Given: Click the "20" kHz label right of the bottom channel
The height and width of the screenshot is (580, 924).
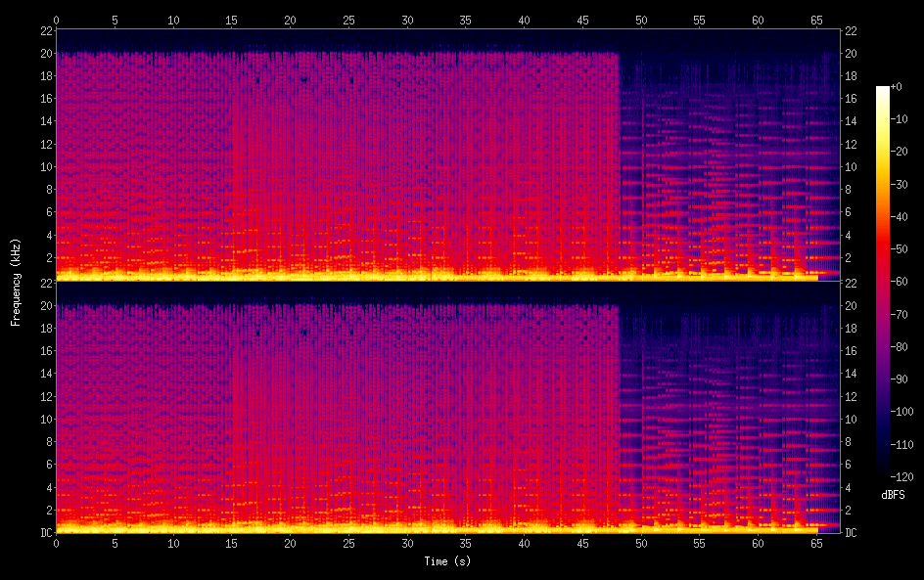Looking at the screenshot, I should click(852, 305).
